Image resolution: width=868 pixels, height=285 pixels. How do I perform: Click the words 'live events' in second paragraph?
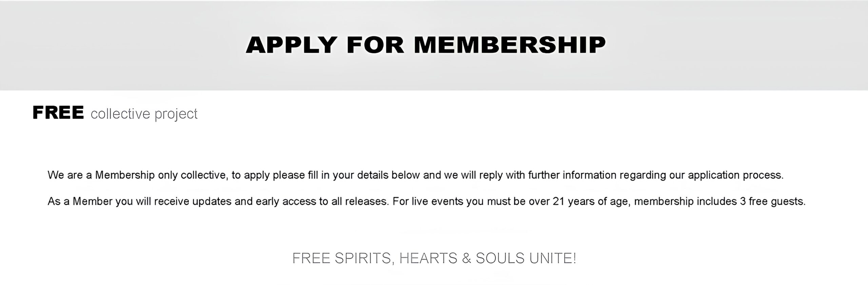pyautogui.click(x=437, y=201)
